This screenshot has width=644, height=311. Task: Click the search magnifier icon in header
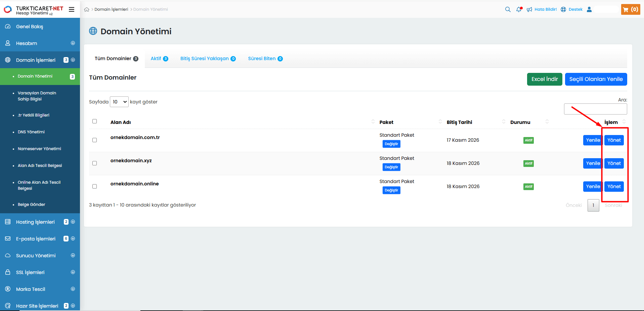(508, 9)
